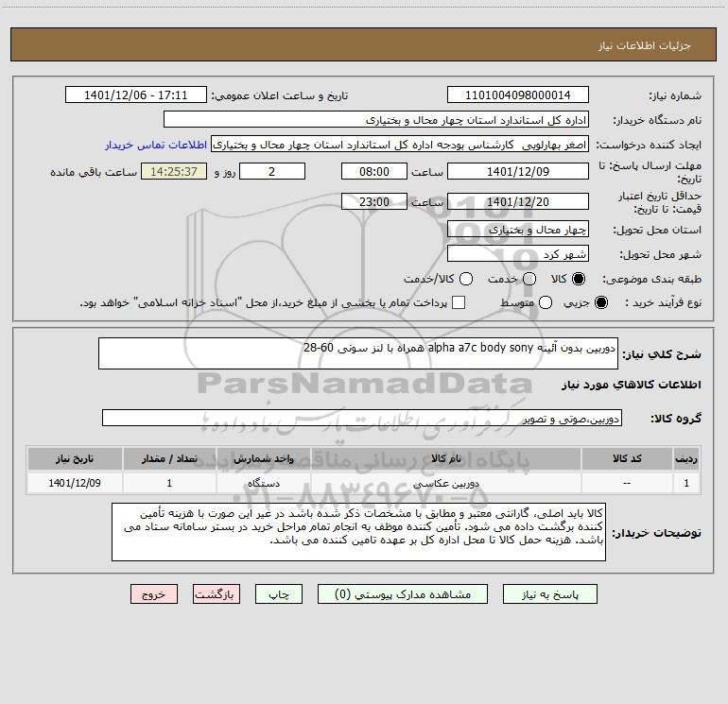
Task: Click the buyer notes text area
Action: point(358,532)
